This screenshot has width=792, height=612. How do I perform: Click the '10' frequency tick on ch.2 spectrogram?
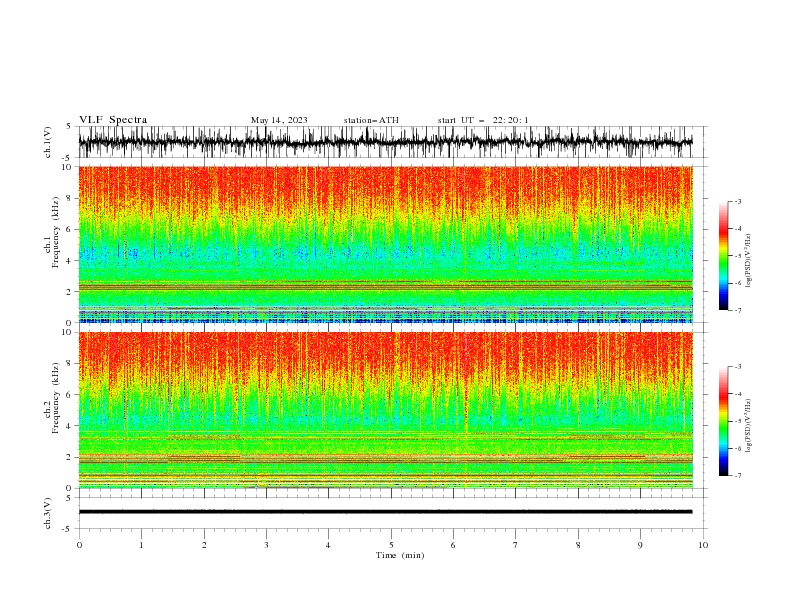pos(68,332)
